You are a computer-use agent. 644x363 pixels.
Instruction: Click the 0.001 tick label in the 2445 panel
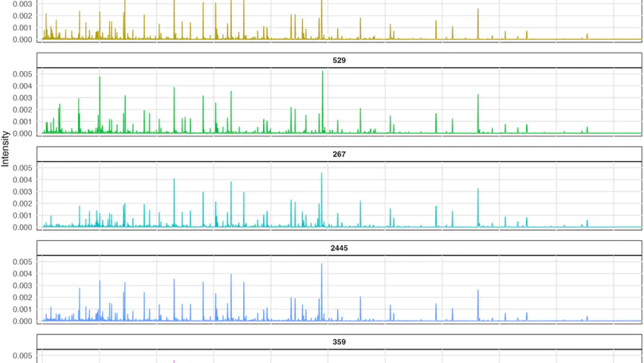coord(22,310)
